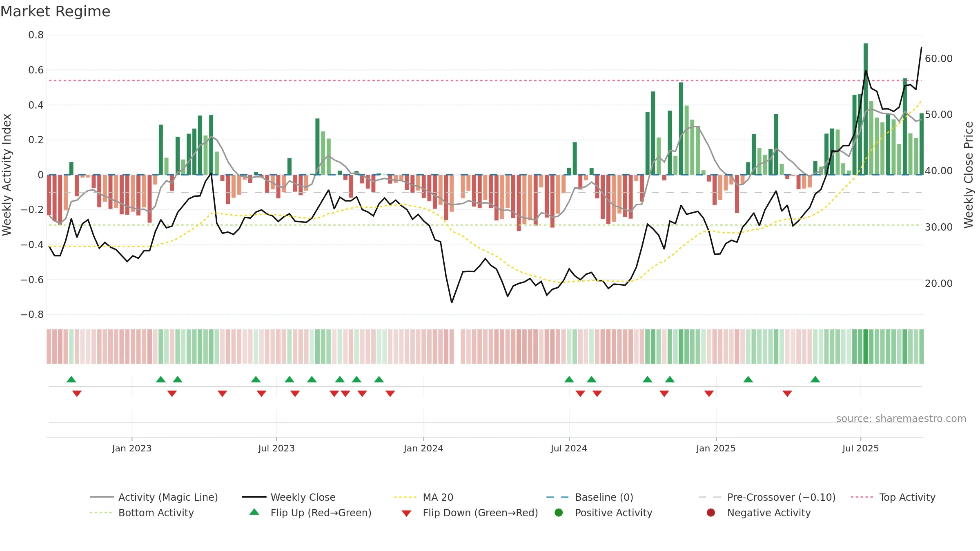Toggle the Activity (Magic Line) legend entry
The height and width of the screenshot is (551, 980).
154,497
